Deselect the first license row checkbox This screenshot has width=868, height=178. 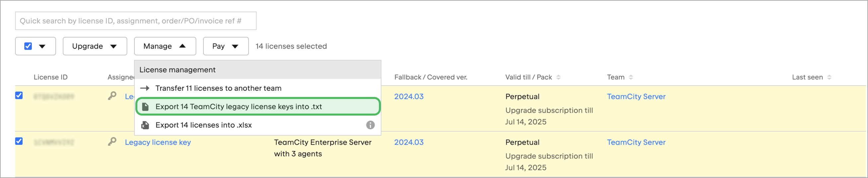click(19, 95)
